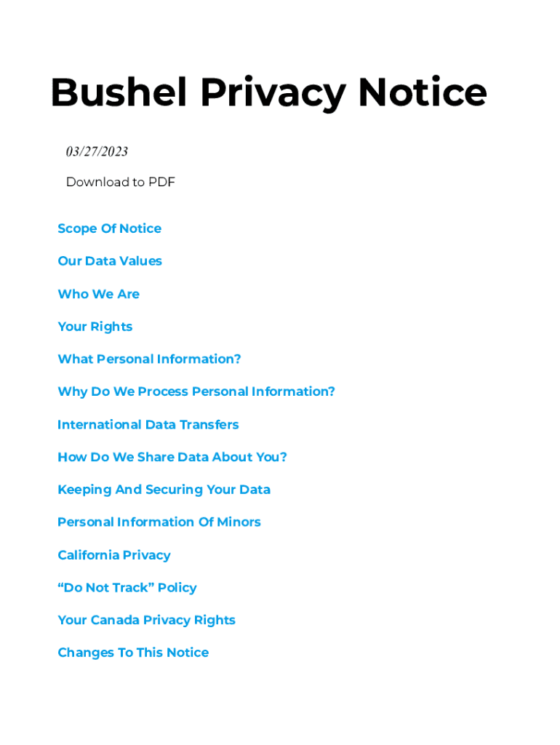Screen dimensions: 560x745
Task: Open the Scope Of Notice link
Action: click(109, 228)
